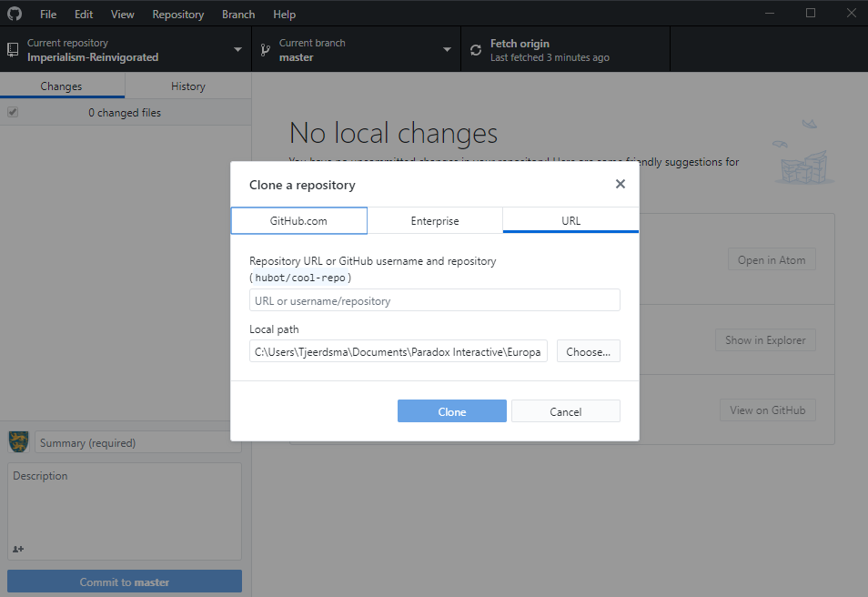
Task: Open the Edit menu
Action: click(84, 15)
